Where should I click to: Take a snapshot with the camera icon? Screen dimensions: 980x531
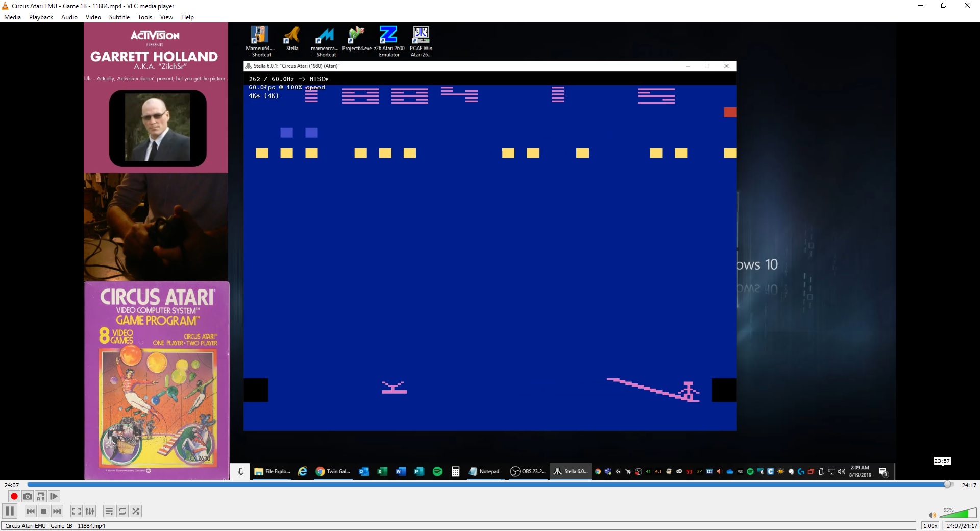tap(28, 496)
